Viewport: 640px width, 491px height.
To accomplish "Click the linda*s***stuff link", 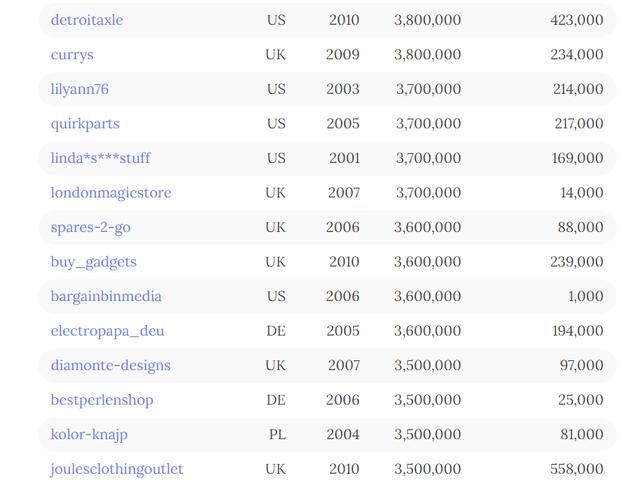I will tap(100, 158).
